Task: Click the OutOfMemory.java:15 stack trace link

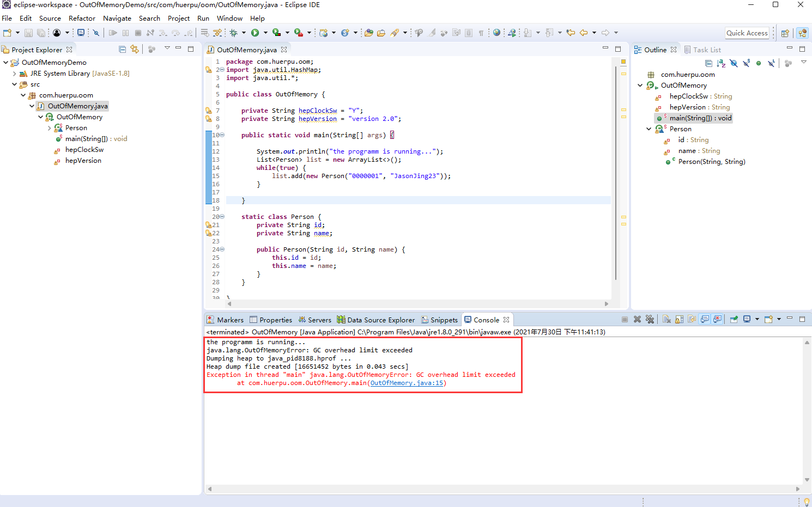Action: (x=407, y=383)
